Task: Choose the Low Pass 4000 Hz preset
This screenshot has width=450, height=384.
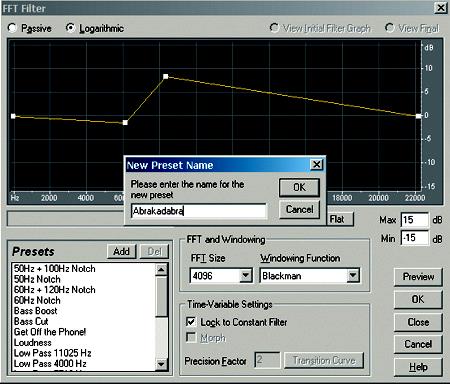Action: click(x=50, y=363)
